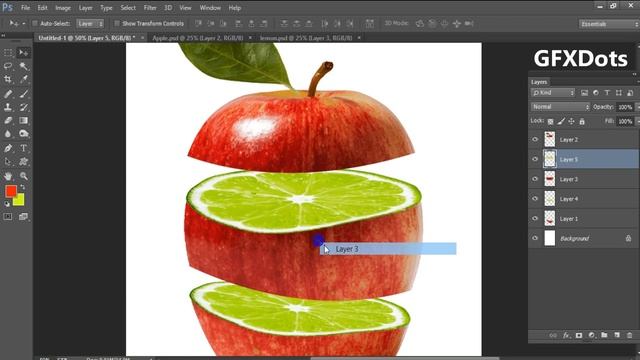The height and width of the screenshot is (360, 640).
Task: Hide Layer 1 with its eye icon
Action: coord(535,218)
